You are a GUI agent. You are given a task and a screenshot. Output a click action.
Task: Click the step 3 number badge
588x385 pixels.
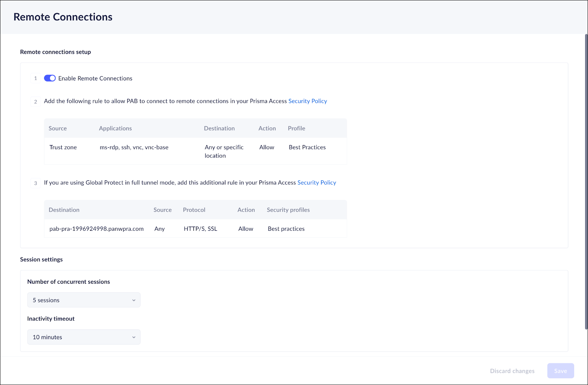36,183
